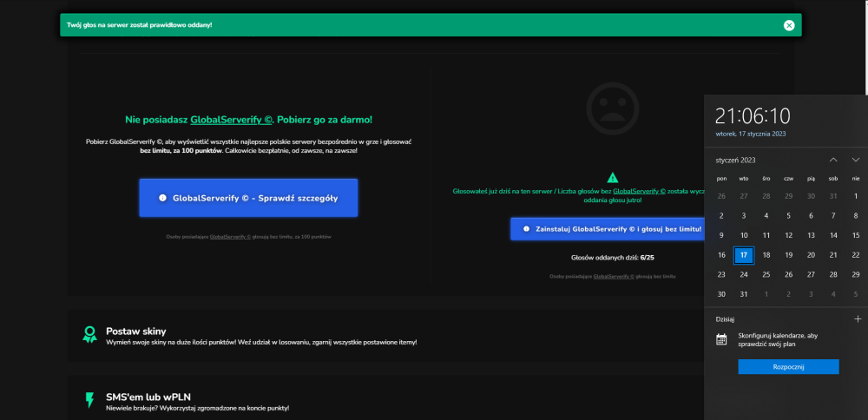Open the GlobalServerify link in green heading
Screen dimensions: 868x420
pyautogui.click(x=232, y=120)
